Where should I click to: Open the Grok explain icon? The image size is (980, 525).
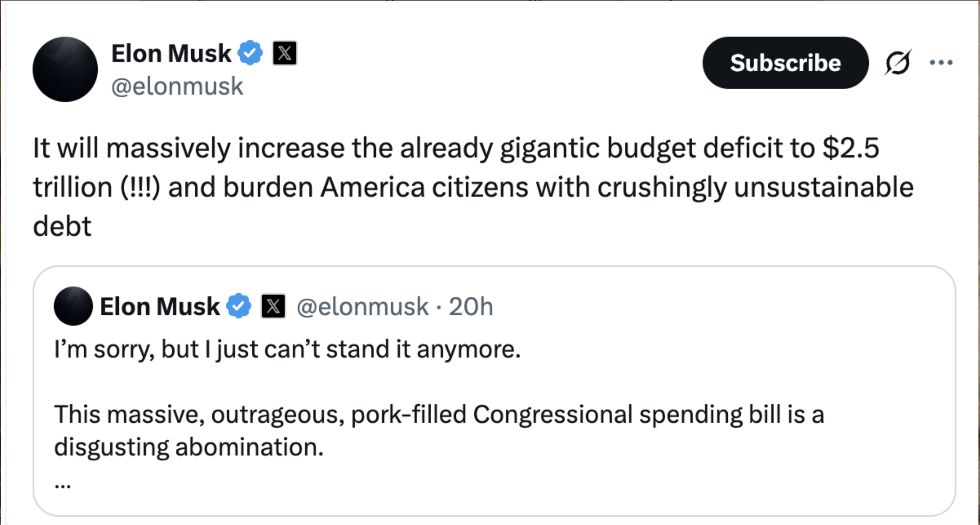(x=897, y=63)
